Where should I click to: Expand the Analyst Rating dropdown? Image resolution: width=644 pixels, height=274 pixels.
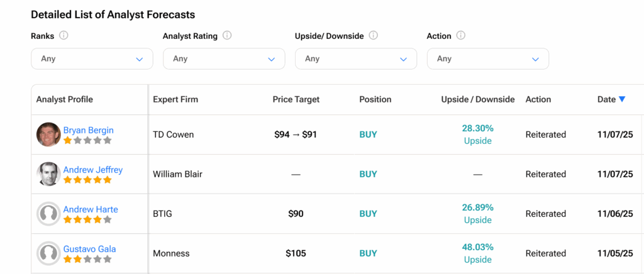(224, 59)
